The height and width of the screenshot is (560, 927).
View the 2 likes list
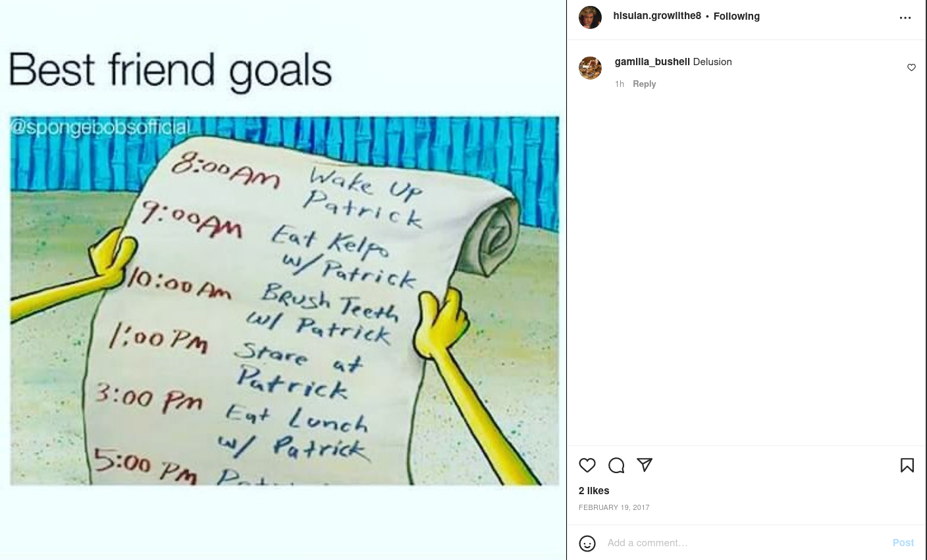(x=594, y=491)
